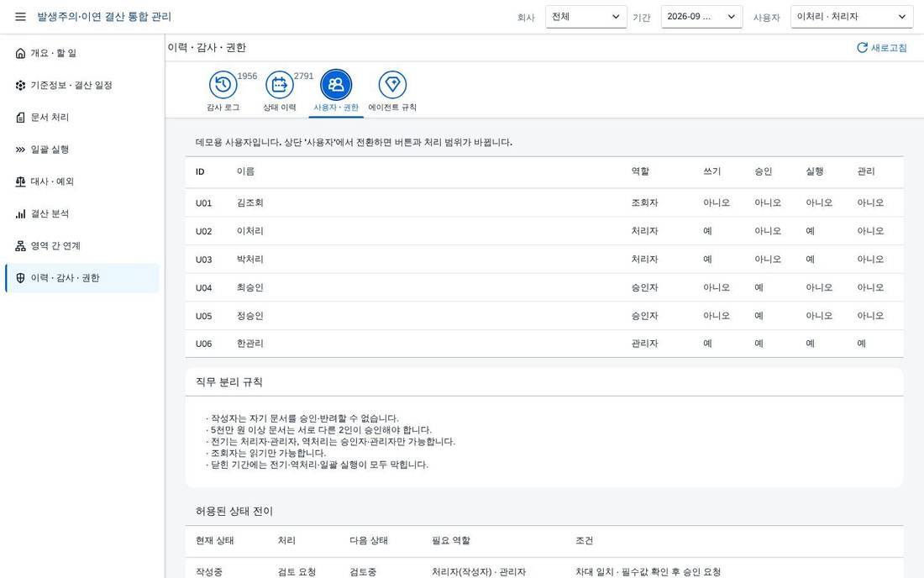
Task: Click the U03 ID cell
Action: 203,260
